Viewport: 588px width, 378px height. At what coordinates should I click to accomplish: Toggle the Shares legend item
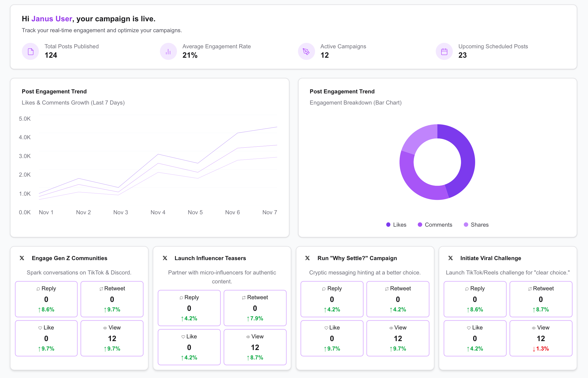[476, 225]
